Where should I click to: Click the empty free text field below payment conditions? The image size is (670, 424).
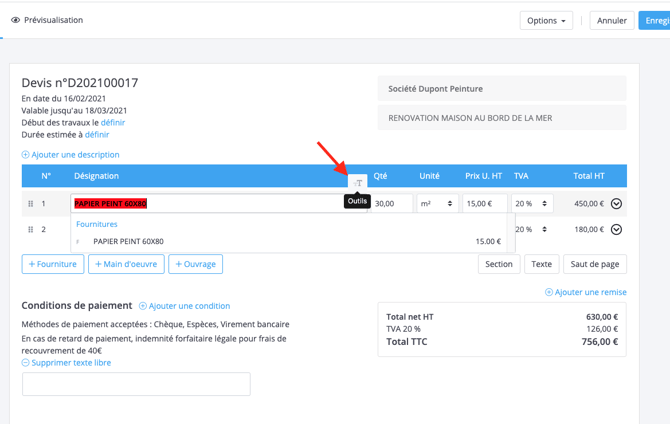(x=136, y=384)
